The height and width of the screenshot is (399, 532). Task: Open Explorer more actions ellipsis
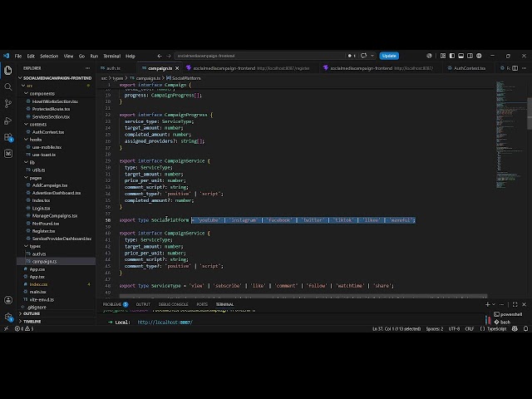click(88, 68)
